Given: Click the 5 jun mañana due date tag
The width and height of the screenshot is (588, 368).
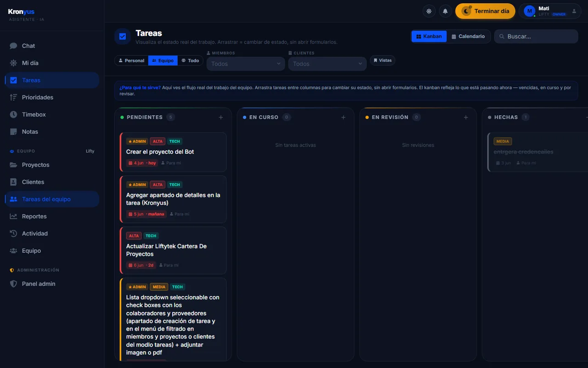Looking at the screenshot, I should [x=146, y=214].
